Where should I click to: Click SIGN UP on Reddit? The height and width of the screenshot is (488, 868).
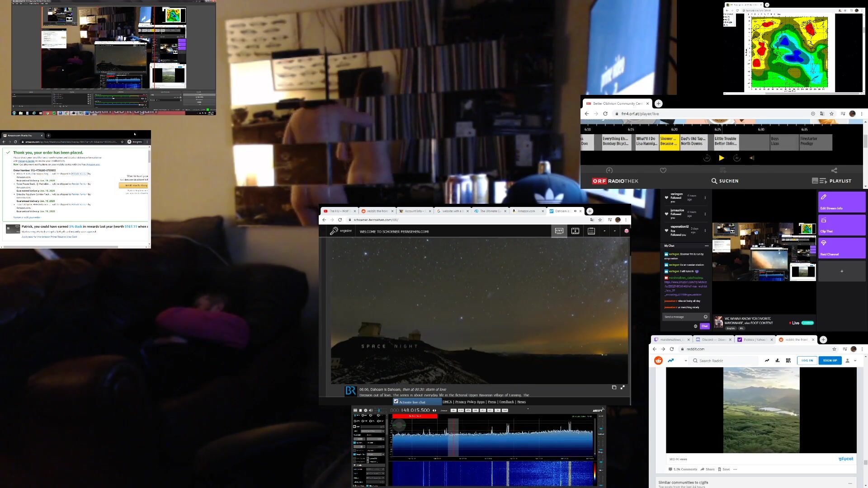click(x=830, y=361)
